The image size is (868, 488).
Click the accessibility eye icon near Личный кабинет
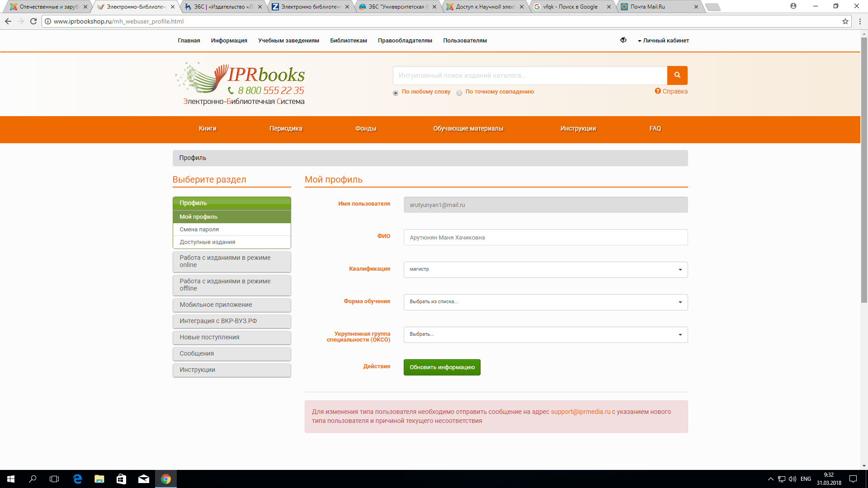[623, 40]
